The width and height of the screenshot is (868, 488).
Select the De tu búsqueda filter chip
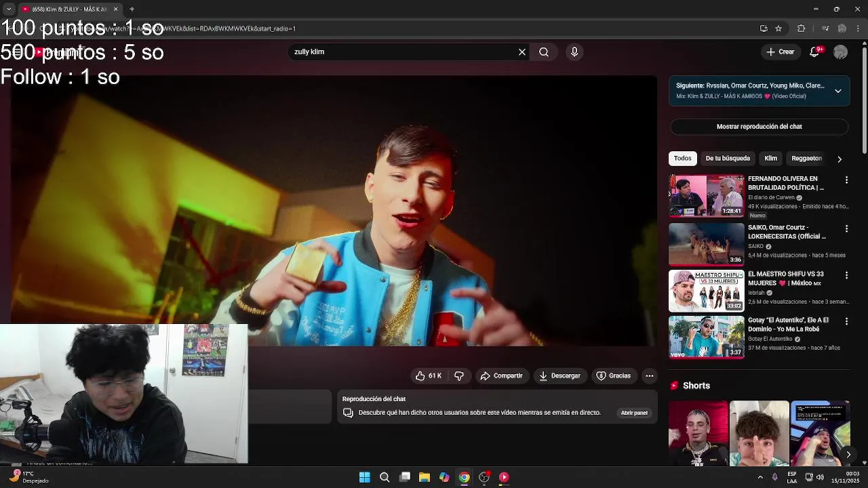[728, 159]
